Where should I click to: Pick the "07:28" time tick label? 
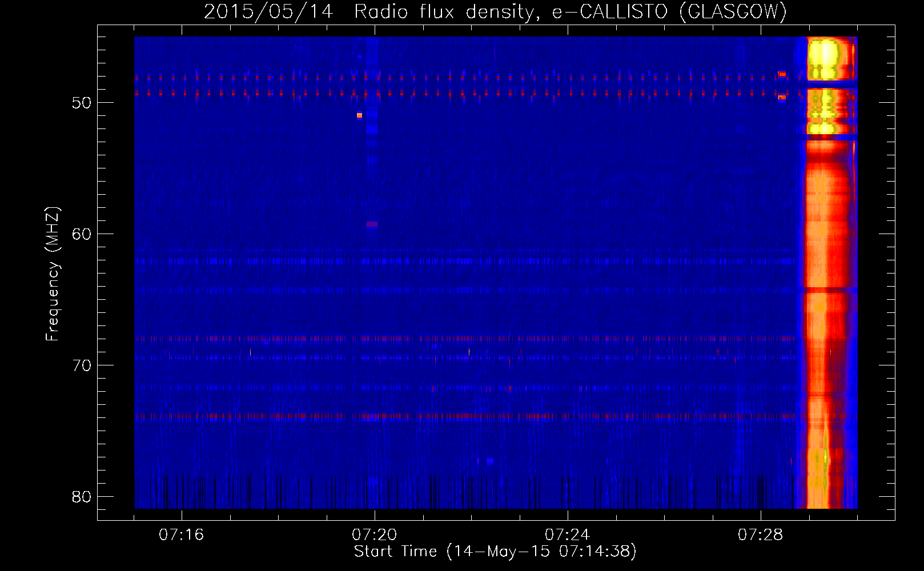tap(761, 535)
